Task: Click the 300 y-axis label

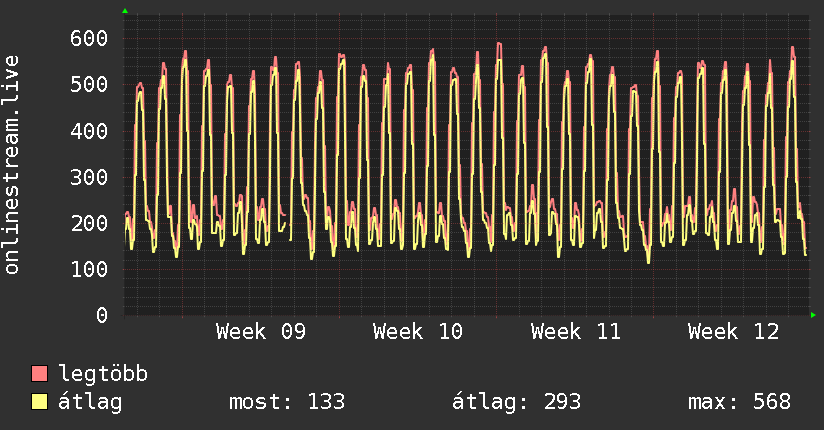Action: pos(89,177)
